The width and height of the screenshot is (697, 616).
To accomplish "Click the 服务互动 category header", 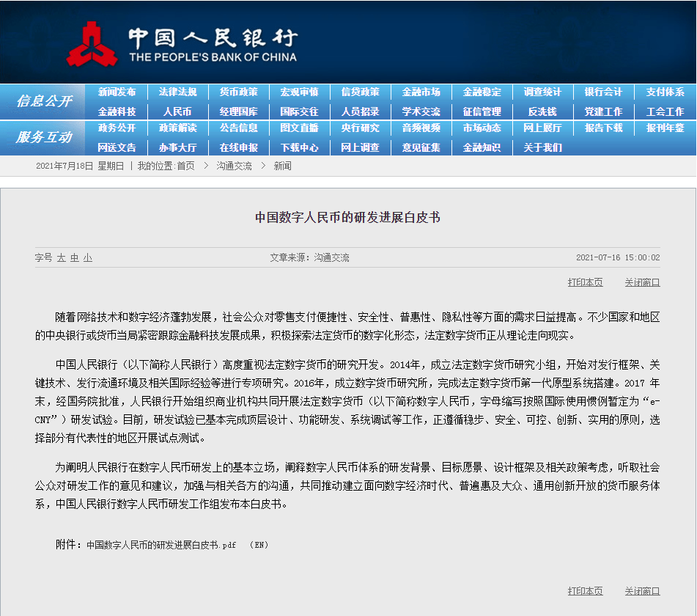I will pos(44,137).
